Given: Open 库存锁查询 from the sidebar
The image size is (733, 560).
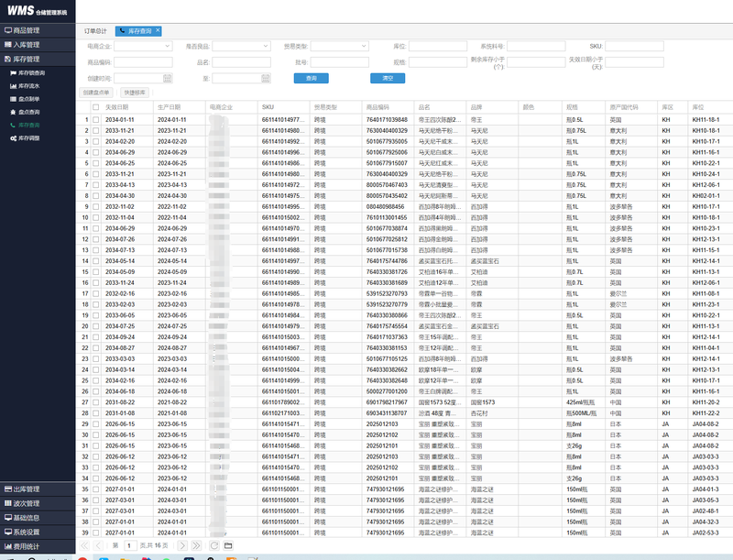Looking at the screenshot, I should 31,73.
